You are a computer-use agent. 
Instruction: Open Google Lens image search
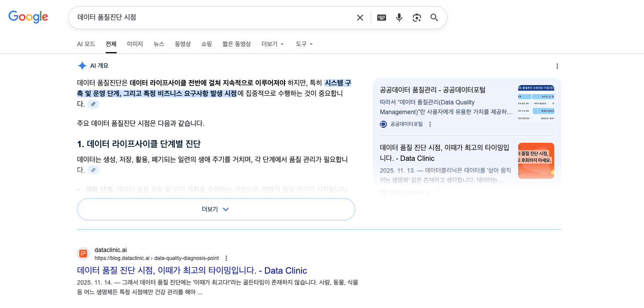[416, 17]
